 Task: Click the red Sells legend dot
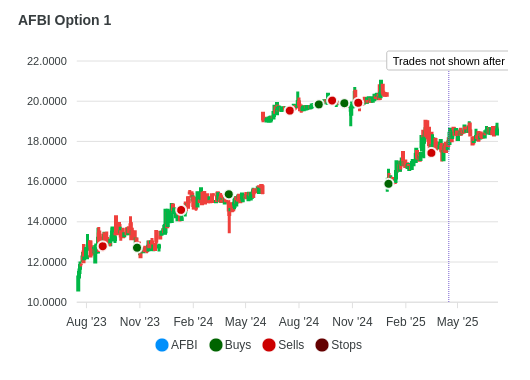coord(269,345)
